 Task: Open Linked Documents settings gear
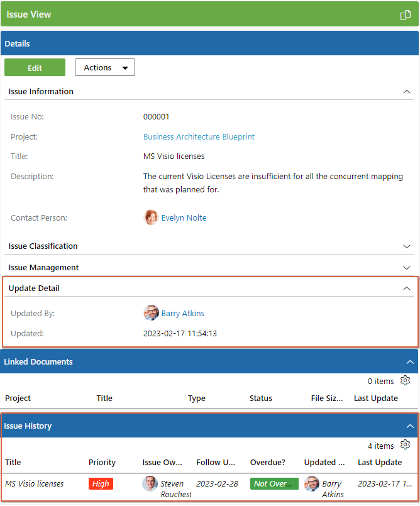(x=405, y=380)
